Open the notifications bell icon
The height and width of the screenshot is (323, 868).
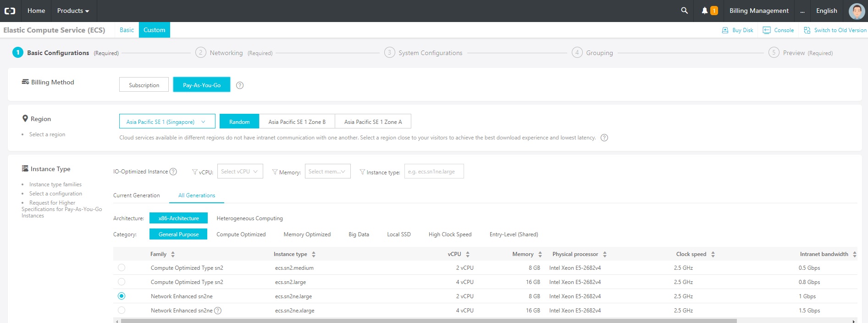(x=705, y=11)
